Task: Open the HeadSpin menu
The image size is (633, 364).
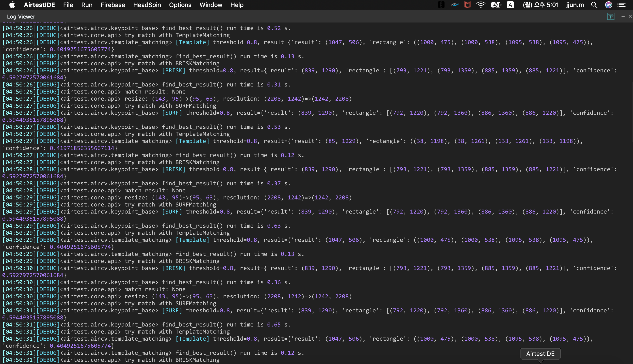Action: tap(147, 5)
